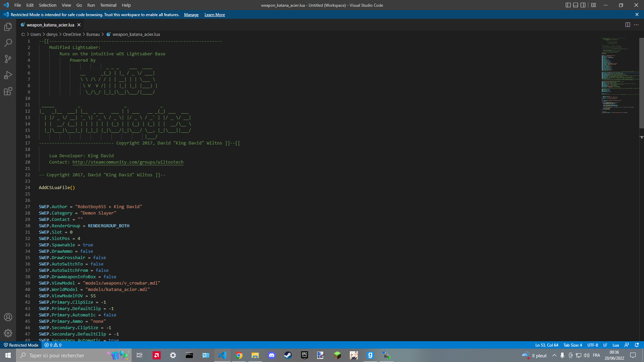Open Steam from the taskbar
This screenshot has width=644, height=362.
pos(288,355)
